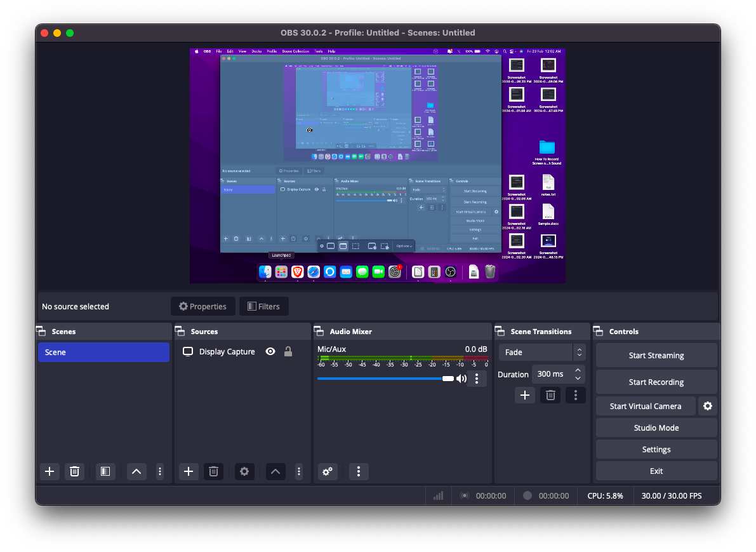Pop out the Audio Mixer dock icon
This screenshot has height=552, width=756.
click(x=319, y=332)
